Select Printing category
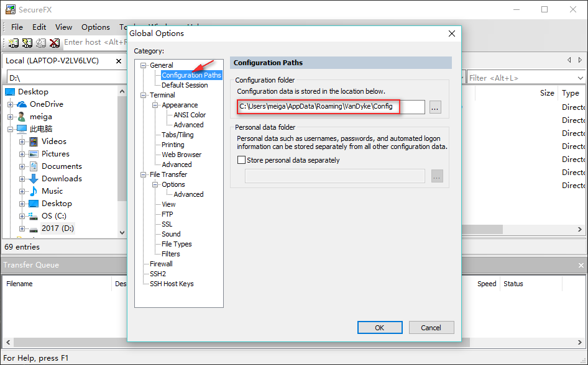The width and height of the screenshot is (588, 365). (x=173, y=145)
